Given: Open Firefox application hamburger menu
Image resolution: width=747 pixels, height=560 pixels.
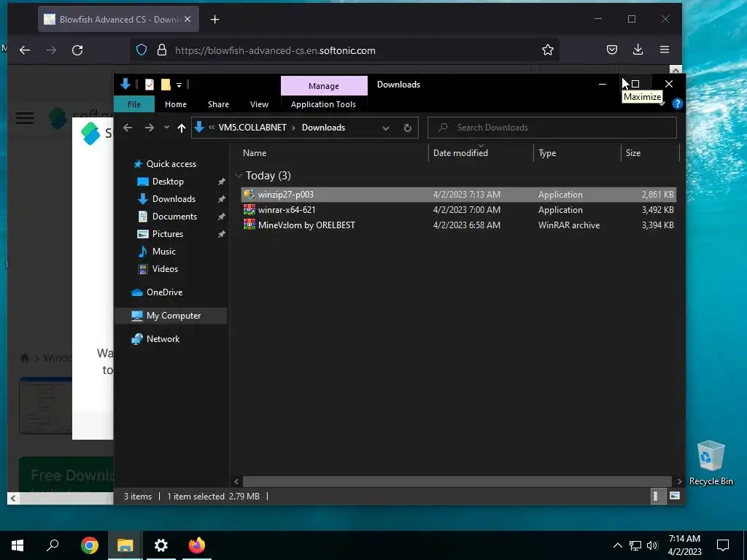Looking at the screenshot, I should (665, 50).
